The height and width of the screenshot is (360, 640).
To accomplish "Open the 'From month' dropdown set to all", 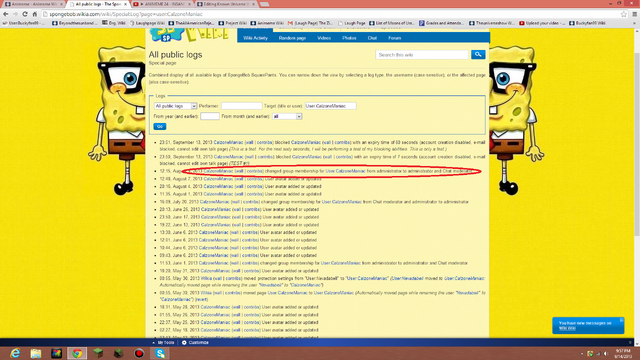I will pyautogui.click(x=287, y=116).
